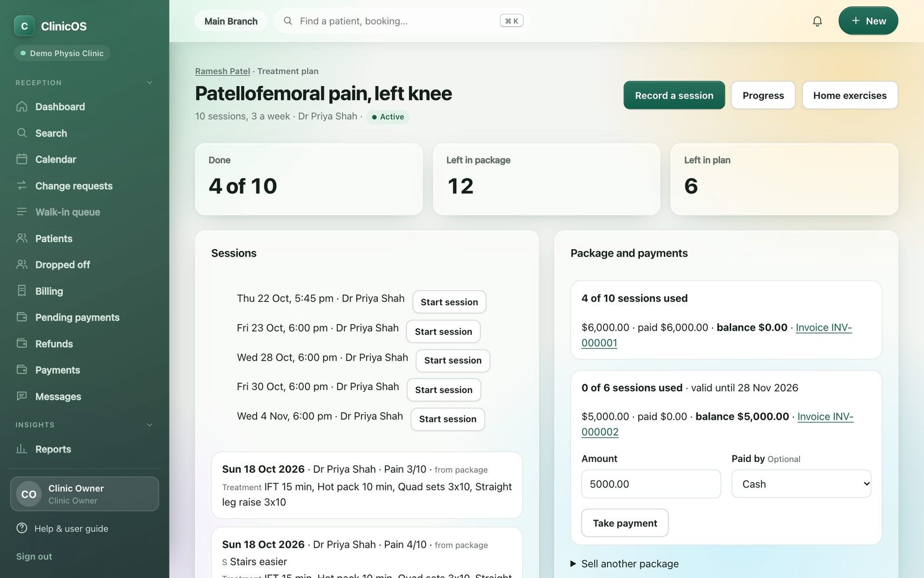Click '0 of 6 sessions used' text

tap(632, 388)
